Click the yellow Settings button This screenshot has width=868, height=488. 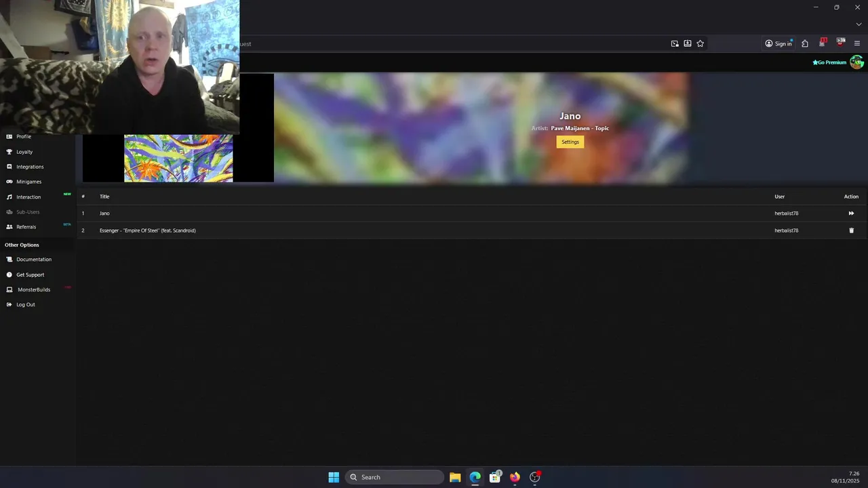(x=570, y=142)
